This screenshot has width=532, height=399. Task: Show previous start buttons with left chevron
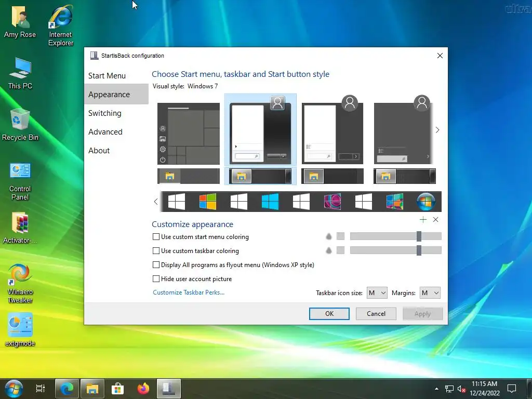pyautogui.click(x=156, y=202)
